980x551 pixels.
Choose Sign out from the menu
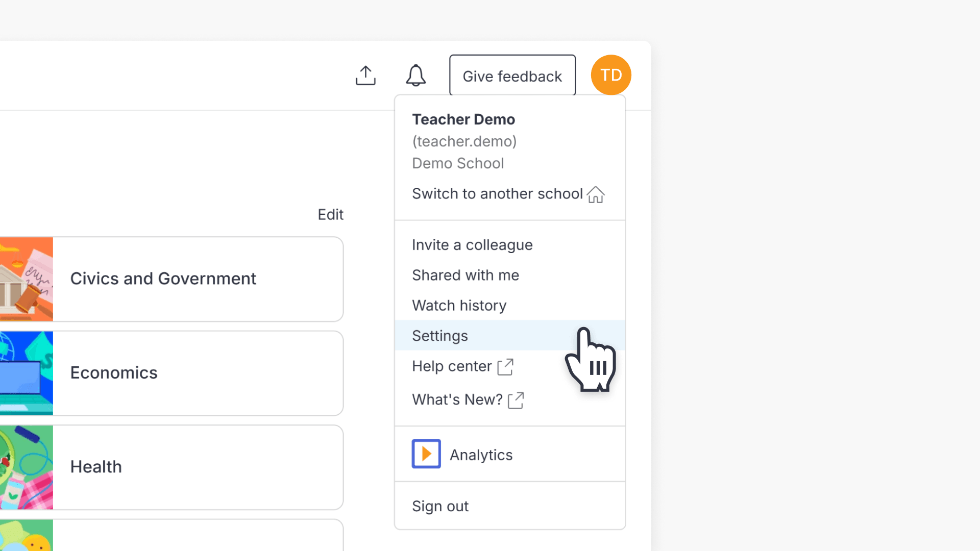click(x=439, y=506)
